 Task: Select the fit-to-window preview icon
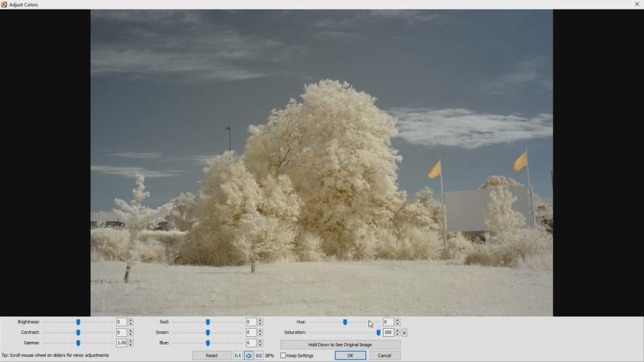coord(248,356)
